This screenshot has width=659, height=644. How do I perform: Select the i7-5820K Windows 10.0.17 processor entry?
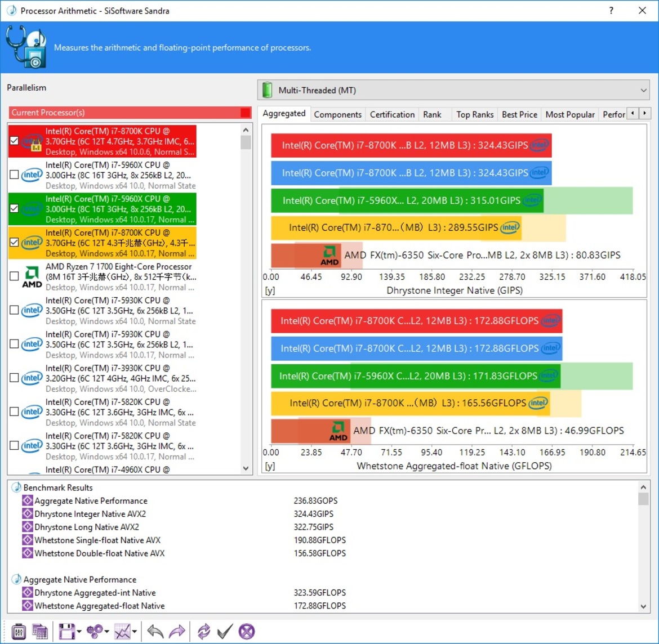point(102,446)
